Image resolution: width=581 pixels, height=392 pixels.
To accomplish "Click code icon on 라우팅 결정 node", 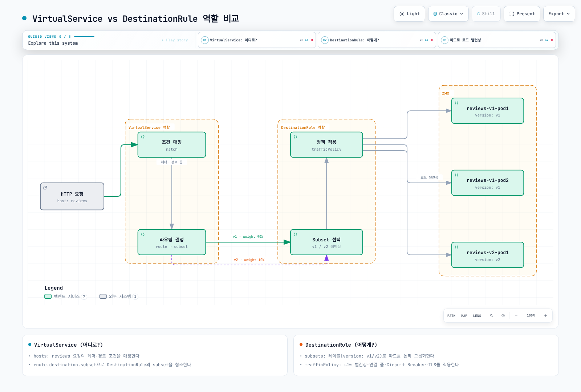I will click(143, 234).
